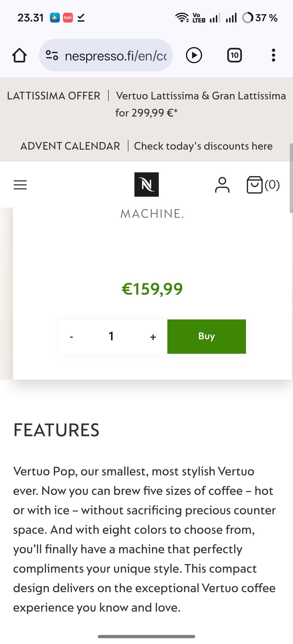The width and height of the screenshot is (293, 644).
Task: Tap the Wi-Fi status icon
Action: point(182,18)
